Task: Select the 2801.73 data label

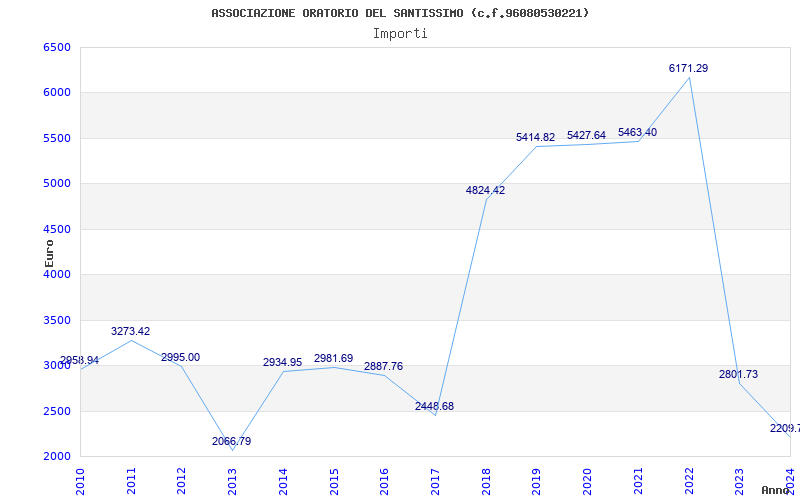Action: click(738, 374)
